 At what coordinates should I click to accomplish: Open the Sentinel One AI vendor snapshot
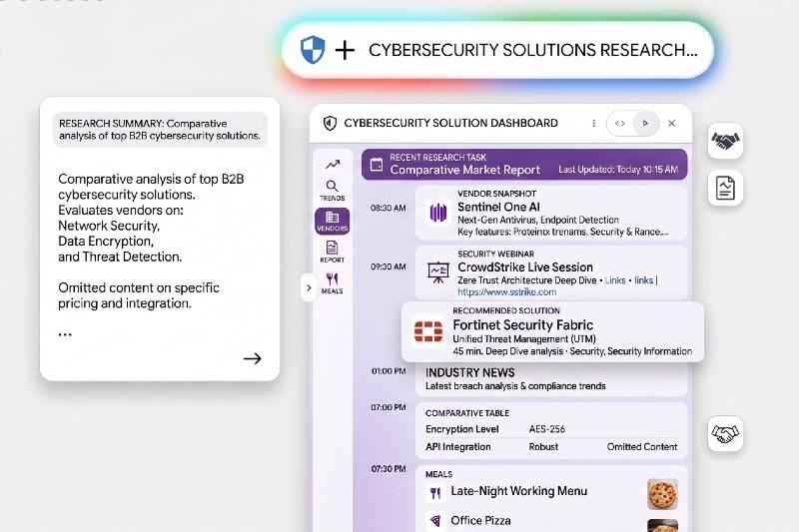(551, 213)
